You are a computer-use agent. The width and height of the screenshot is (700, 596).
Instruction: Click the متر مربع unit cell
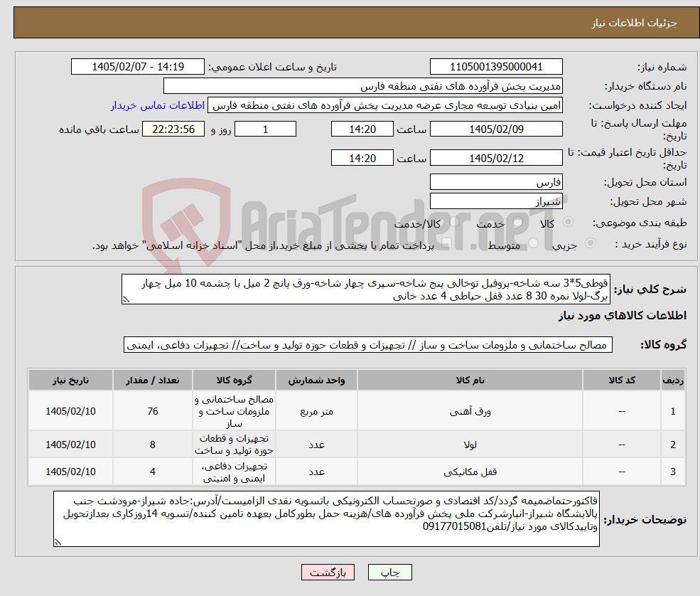click(x=316, y=411)
